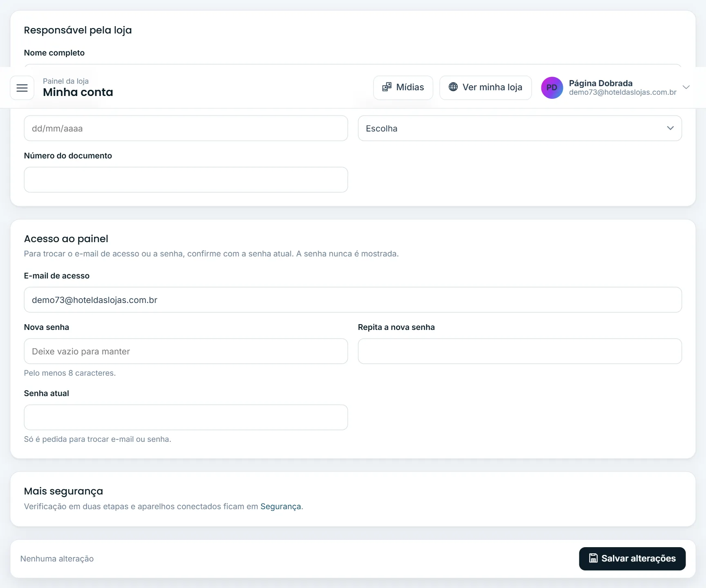
Task: Open Ver minha loja
Action: tap(485, 87)
